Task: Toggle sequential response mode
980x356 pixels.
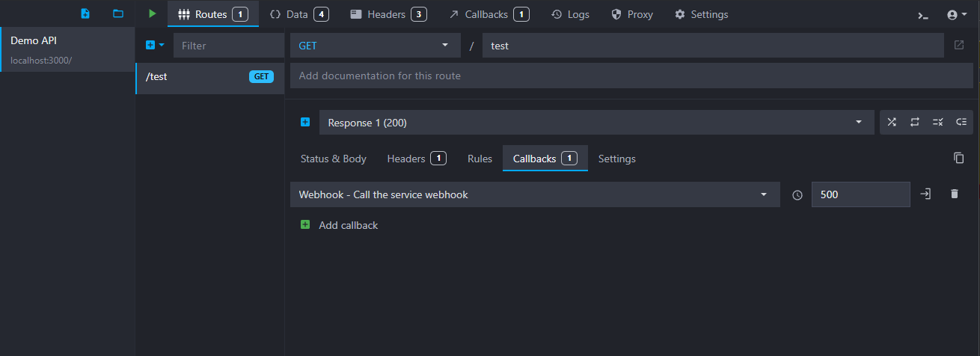Action: tap(914, 123)
